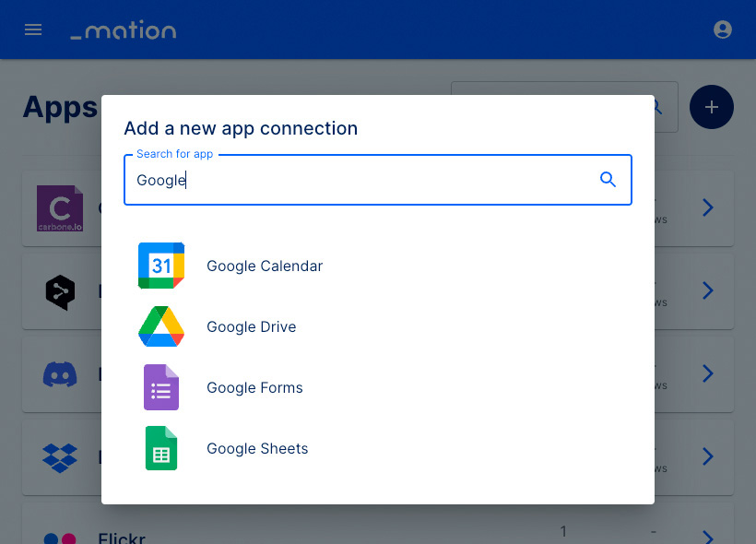Viewport: 756px width, 544px height.
Task: Click the Carbone.io app icon
Action: point(60,208)
